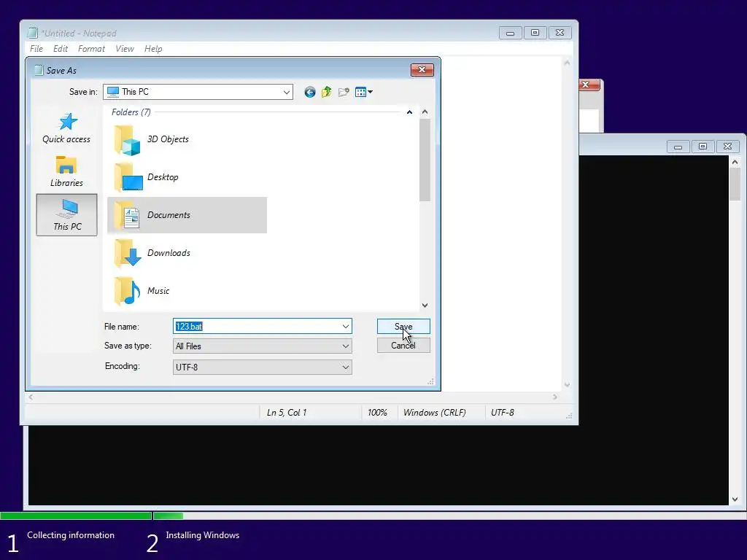Select the Desktop folder icon

click(x=128, y=177)
